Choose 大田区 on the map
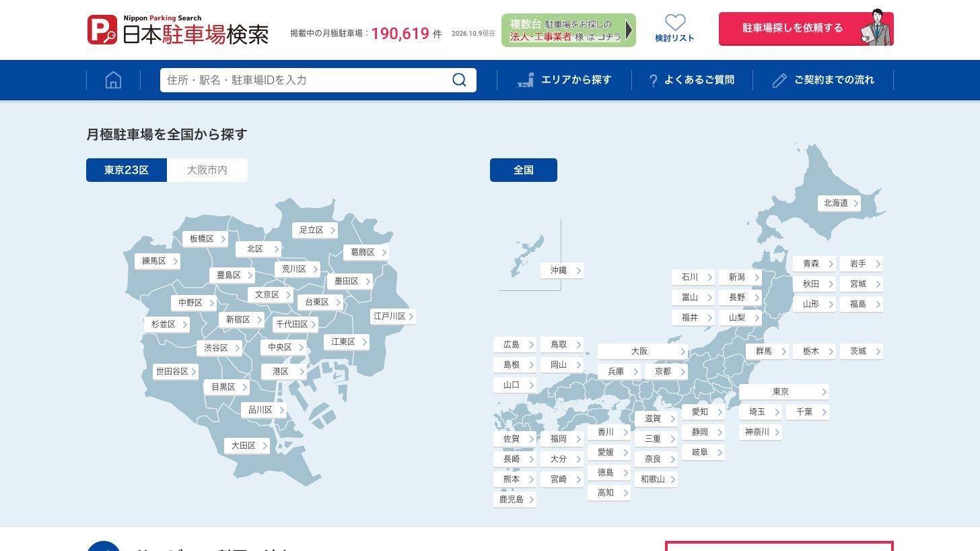980x551 pixels. [x=246, y=445]
